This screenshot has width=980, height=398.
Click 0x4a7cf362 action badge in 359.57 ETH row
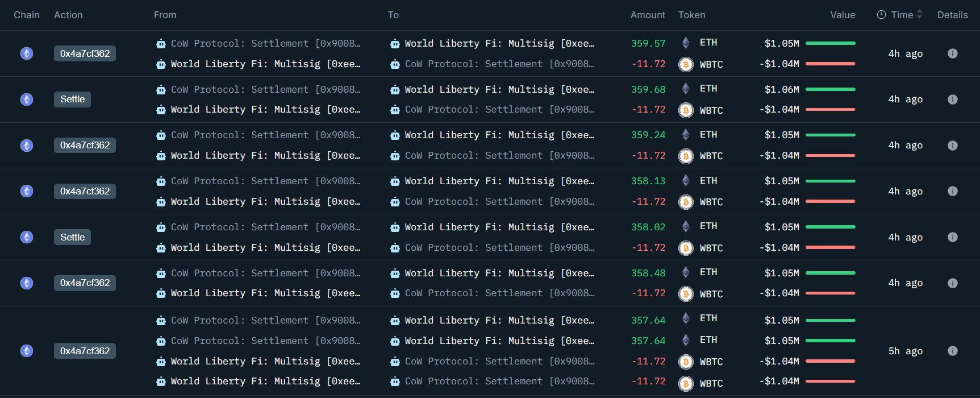pos(85,53)
